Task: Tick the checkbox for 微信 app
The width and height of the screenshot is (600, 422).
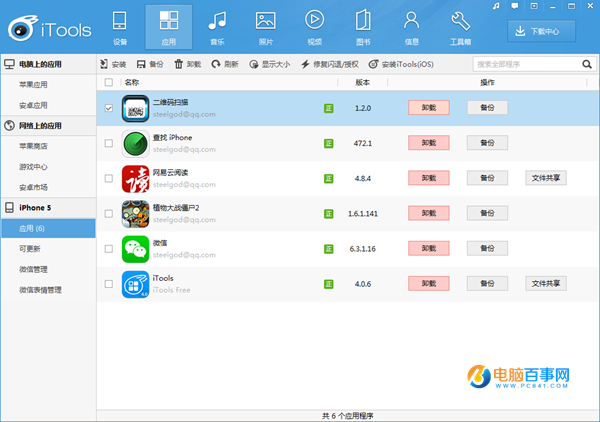Action: pyautogui.click(x=109, y=248)
